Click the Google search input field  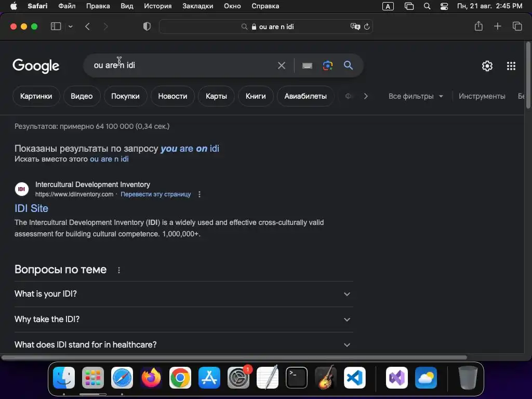click(183, 65)
